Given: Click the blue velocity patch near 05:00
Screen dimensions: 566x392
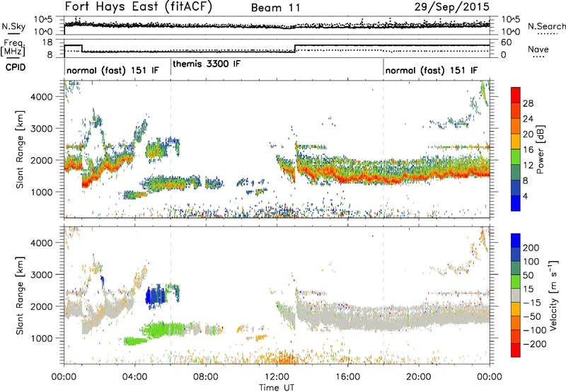Looking at the screenshot, I should pyautogui.click(x=155, y=296).
